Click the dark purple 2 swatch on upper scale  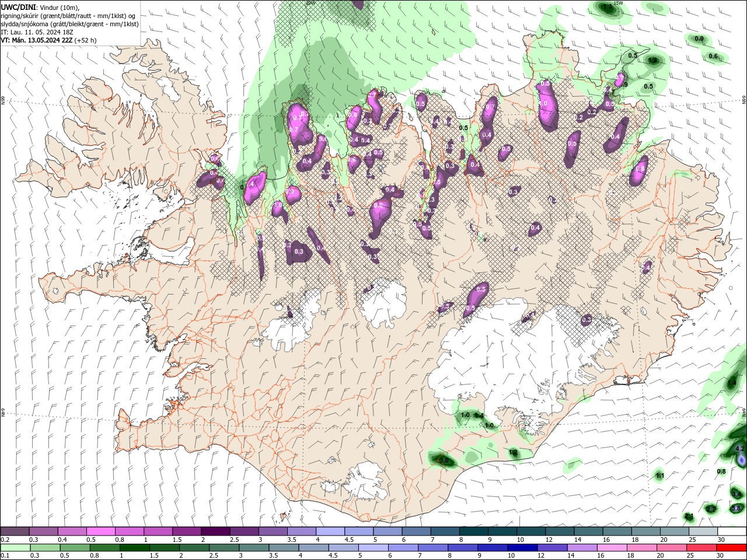click(x=215, y=531)
